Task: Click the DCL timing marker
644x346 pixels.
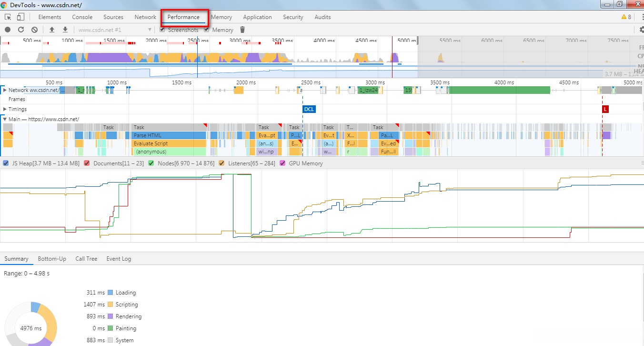Action: pyautogui.click(x=309, y=109)
